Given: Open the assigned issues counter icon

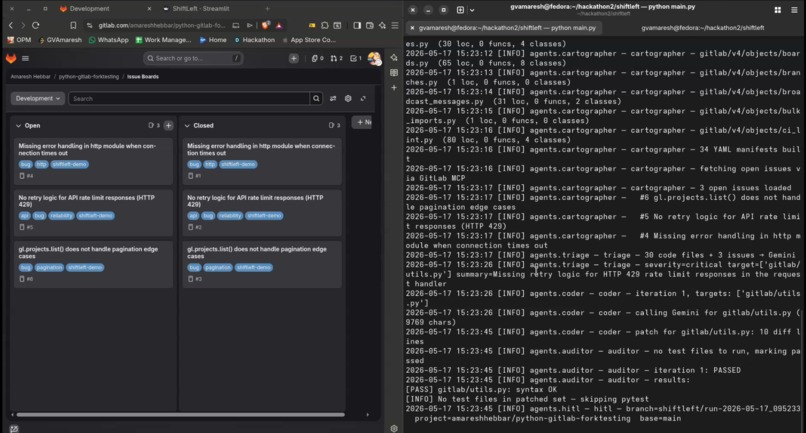Looking at the screenshot, I should 318,59.
